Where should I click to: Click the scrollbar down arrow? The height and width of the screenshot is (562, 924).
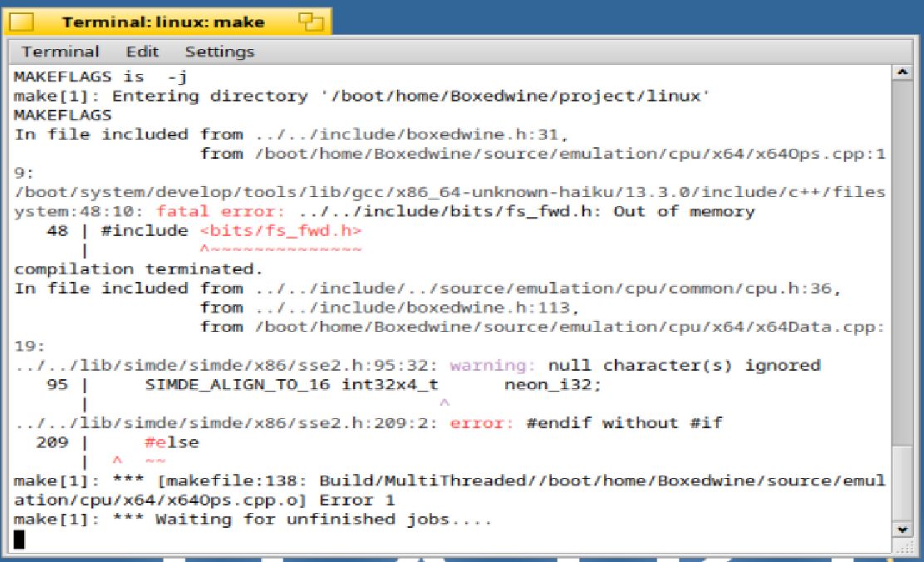[x=902, y=529]
